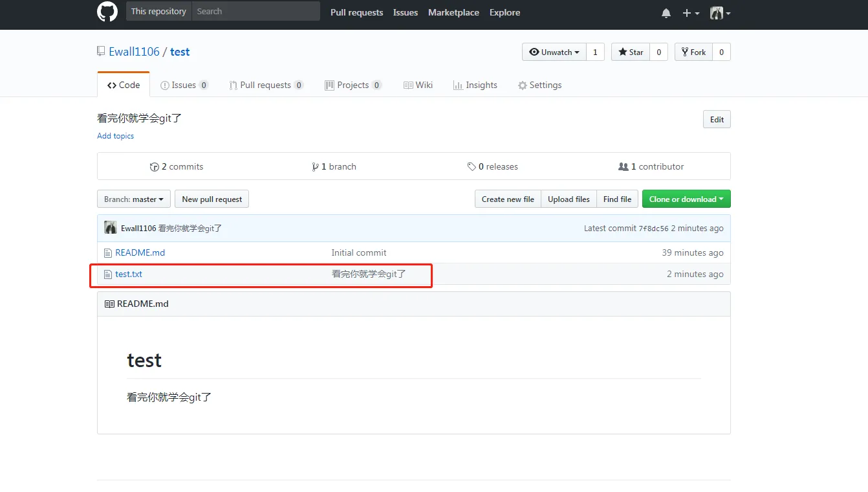Click the repository book icon beside Ewall1106
Screen dimensions: 868x492
pyautogui.click(x=101, y=51)
